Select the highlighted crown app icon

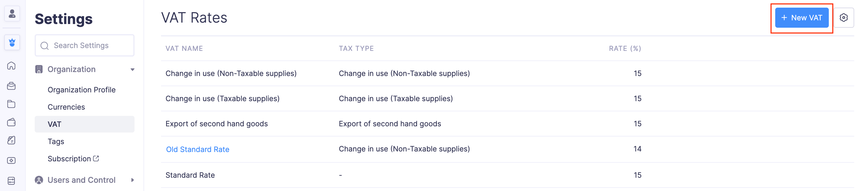12,42
